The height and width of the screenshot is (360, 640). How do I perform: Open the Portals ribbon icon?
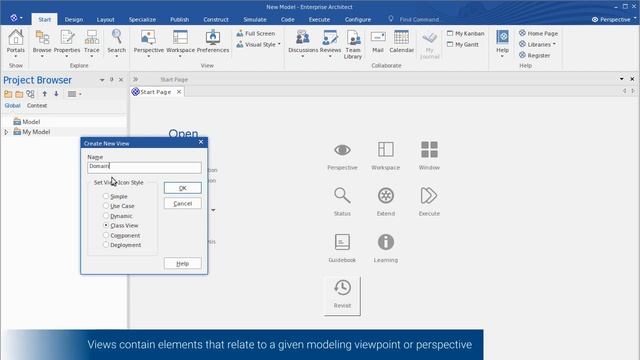[x=16, y=42]
